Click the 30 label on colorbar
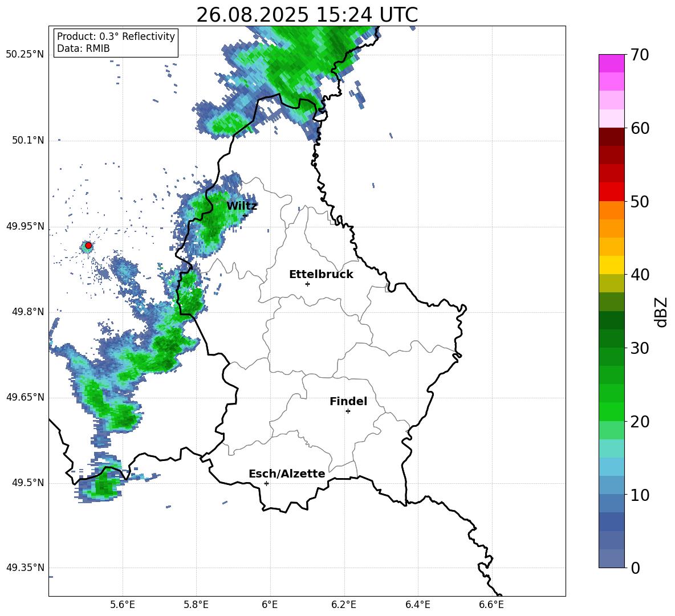This screenshot has width=675, height=616. click(640, 348)
